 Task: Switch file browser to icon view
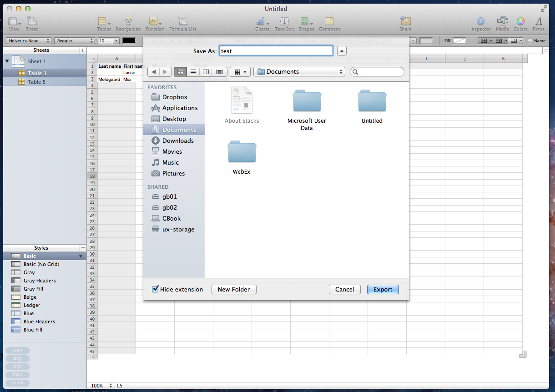[x=180, y=72]
